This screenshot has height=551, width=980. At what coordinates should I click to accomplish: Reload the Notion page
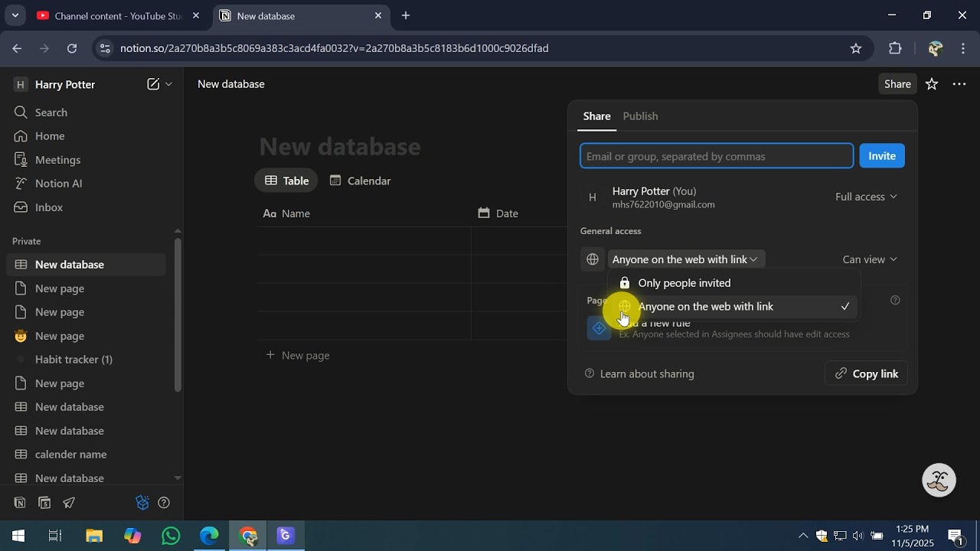click(72, 48)
